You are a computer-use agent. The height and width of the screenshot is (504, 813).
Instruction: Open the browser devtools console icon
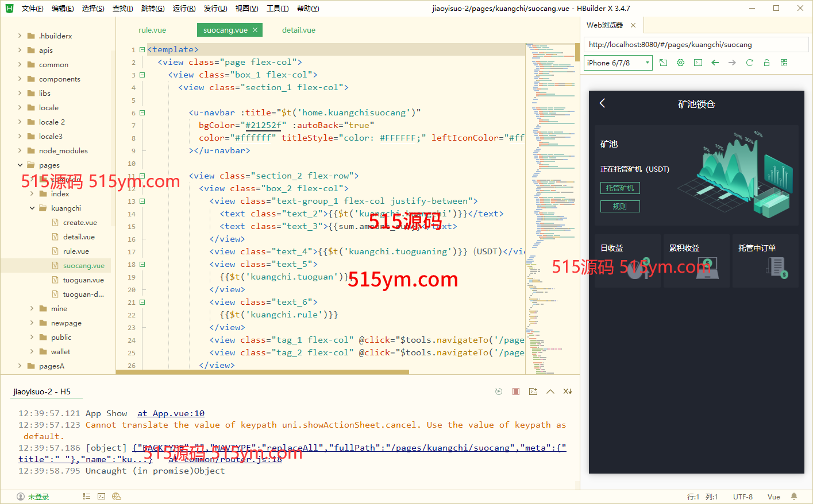pyautogui.click(x=698, y=63)
